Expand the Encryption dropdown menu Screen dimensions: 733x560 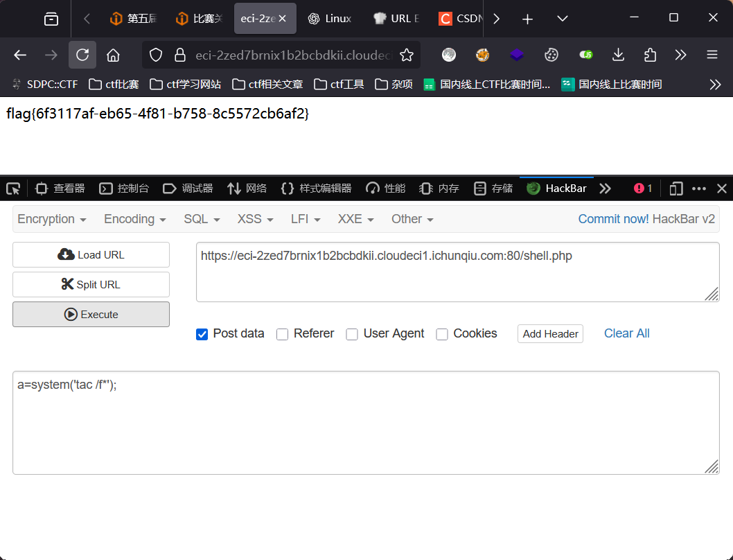coord(52,219)
